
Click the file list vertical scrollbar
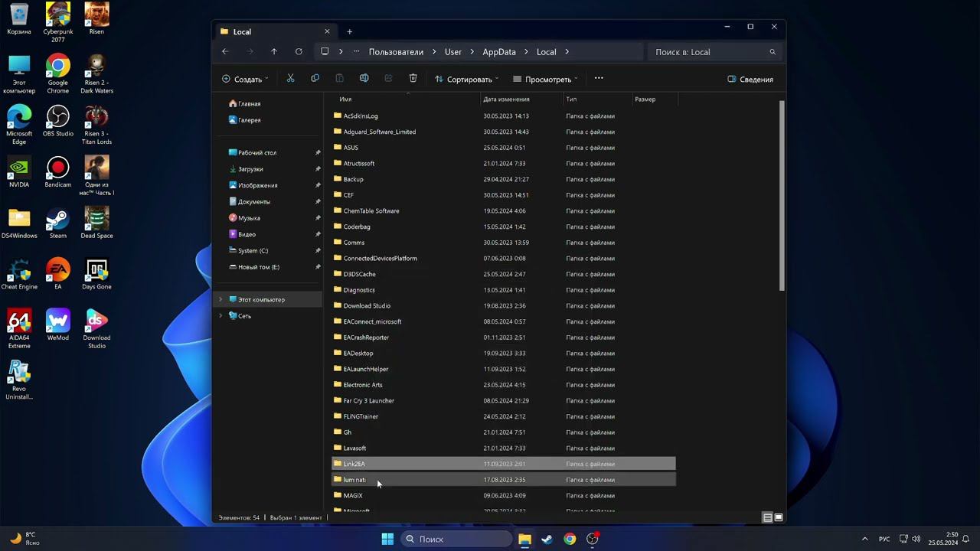coord(782,195)
